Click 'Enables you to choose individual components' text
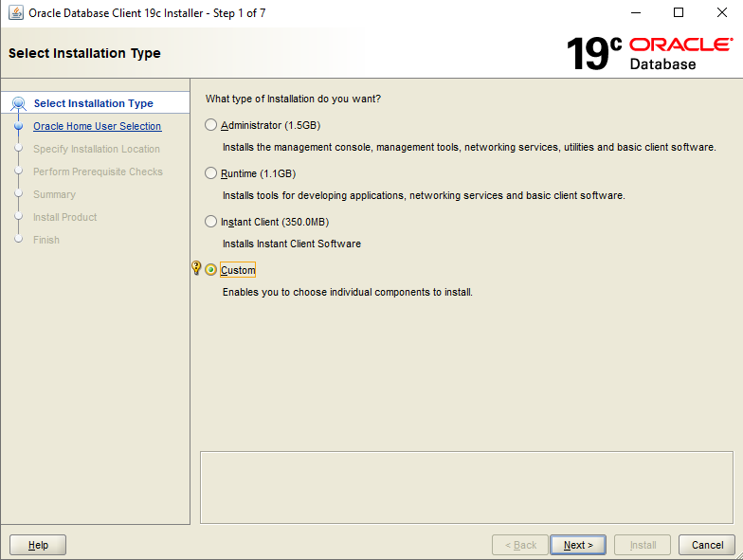The width and height of the screenshot is (743, 560). 347,292
